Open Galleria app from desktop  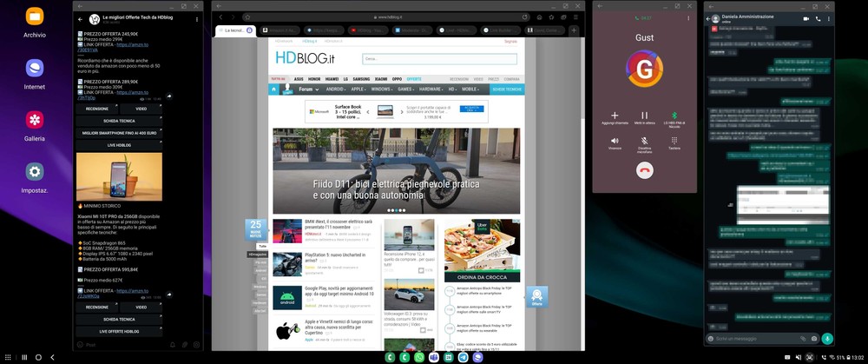click(x=35, y=120)
